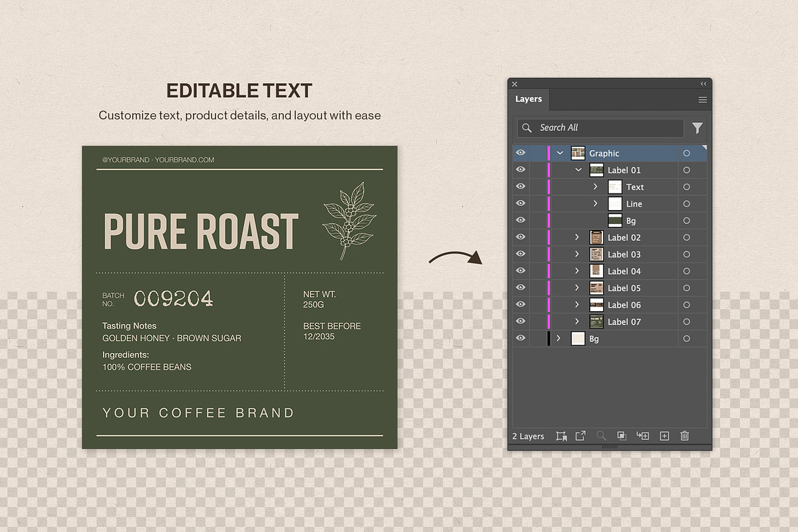Expand the Text sublayer
798x532 pixels.
click(596, 187)
